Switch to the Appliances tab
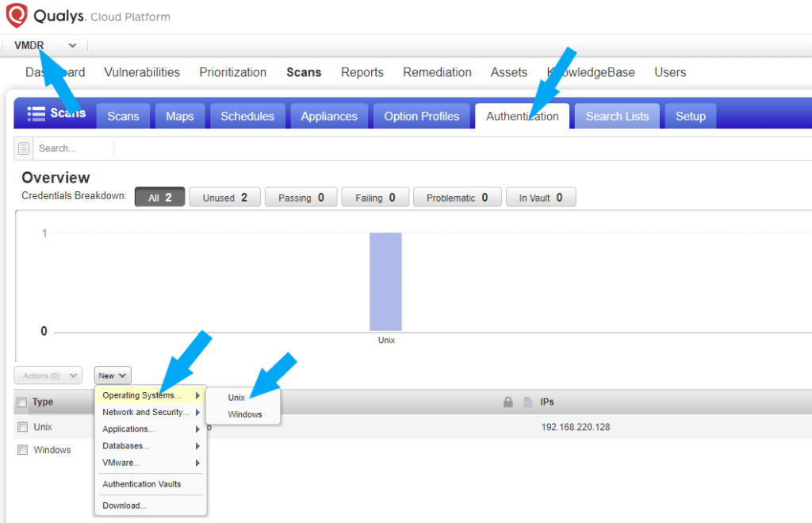The width and height of the screenshot is (812, 523). [x=329, y=116]
